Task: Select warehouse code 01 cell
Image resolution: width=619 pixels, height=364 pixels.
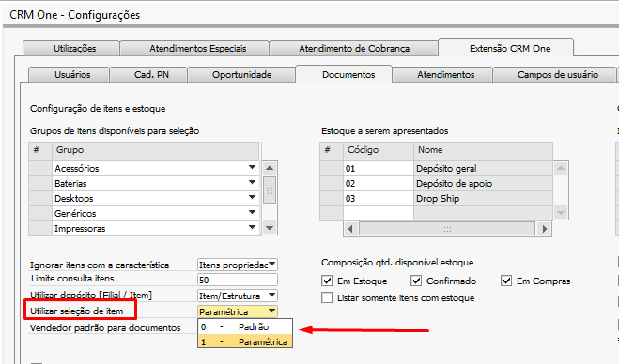Action: click(x=379, y=168)
